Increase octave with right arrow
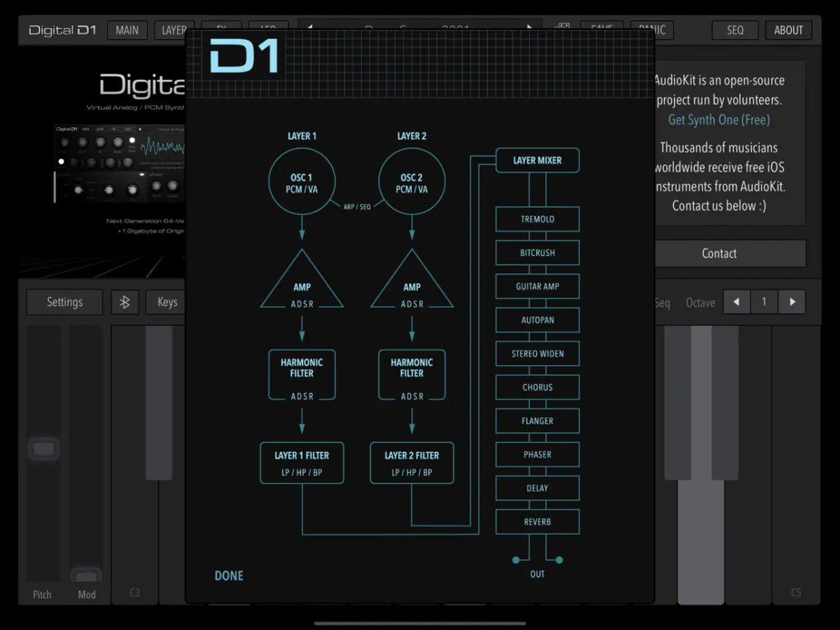840x630 pixels. point(792,302)
